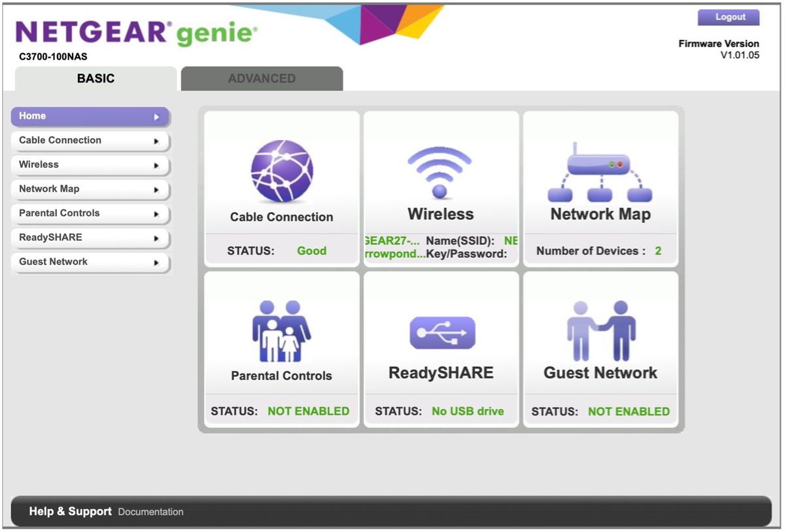This screenshot has width=785, height=532.
Task: Switch to the ADVANCED tab
Action: pos(262,78)
